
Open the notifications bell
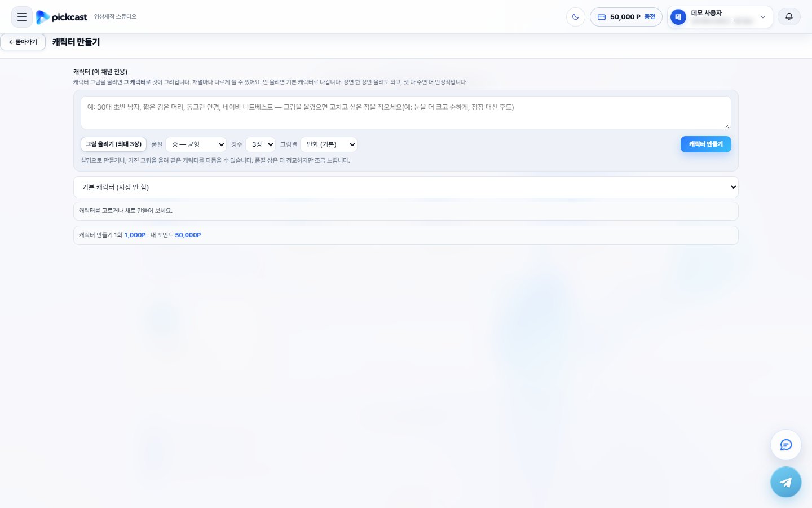click(x=789, y=17)
